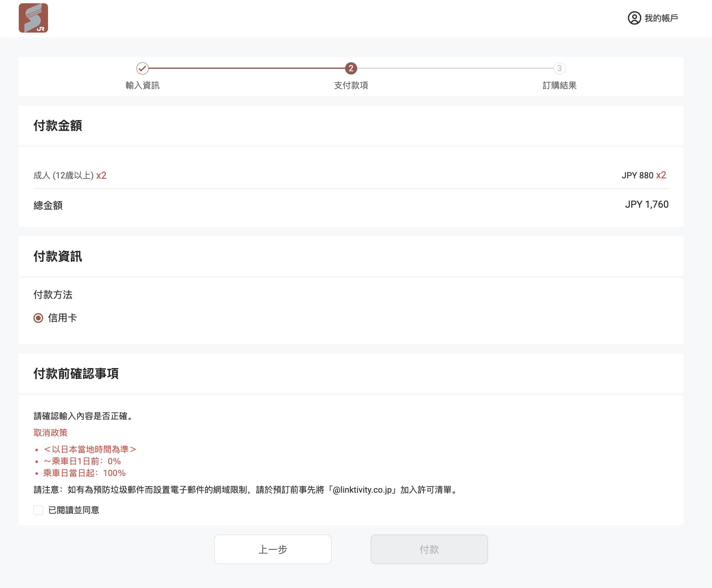Click the JPY 880 x2 unit price
The height and width of the screenshot is (588, 712).
(644, 176)
